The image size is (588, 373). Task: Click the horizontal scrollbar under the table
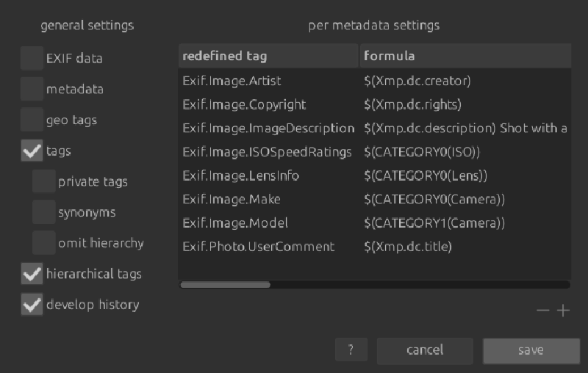[x=226, y=284]
